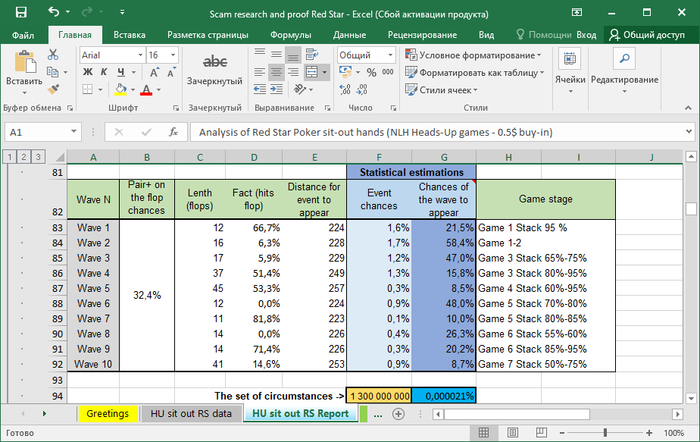700x442 pixels.
Task: Apply Зачеркнутый strikethrough formatting
Action: (x=215, y=68)
